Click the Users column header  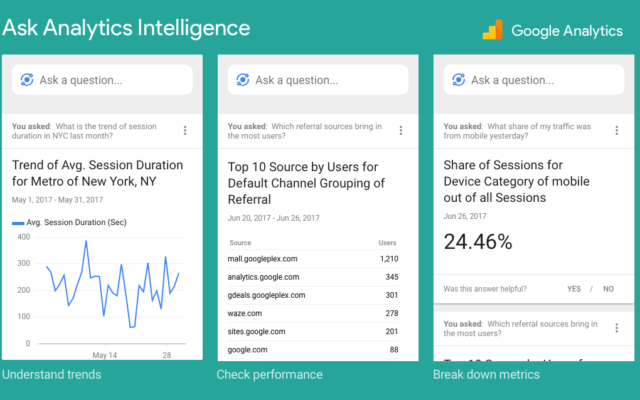coord(387,243)
